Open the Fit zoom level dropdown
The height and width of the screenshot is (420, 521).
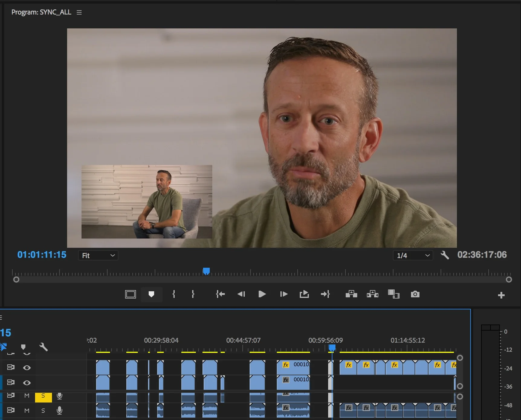tap(98, 255)
